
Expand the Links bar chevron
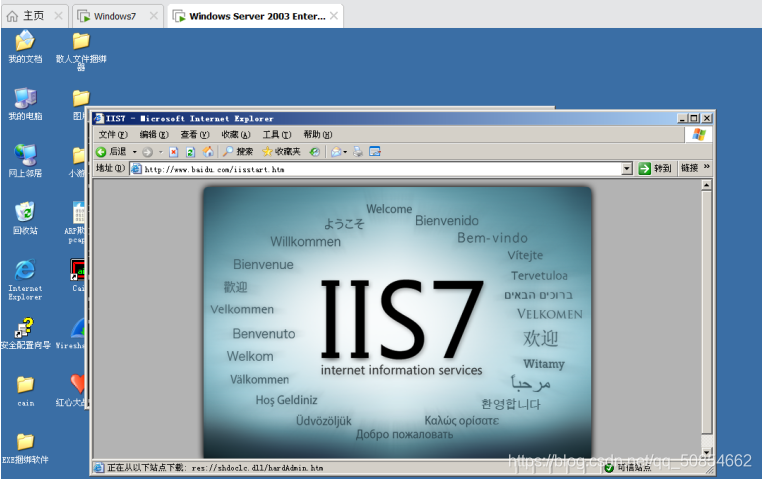pyautogui.click(x=707, y=167)
